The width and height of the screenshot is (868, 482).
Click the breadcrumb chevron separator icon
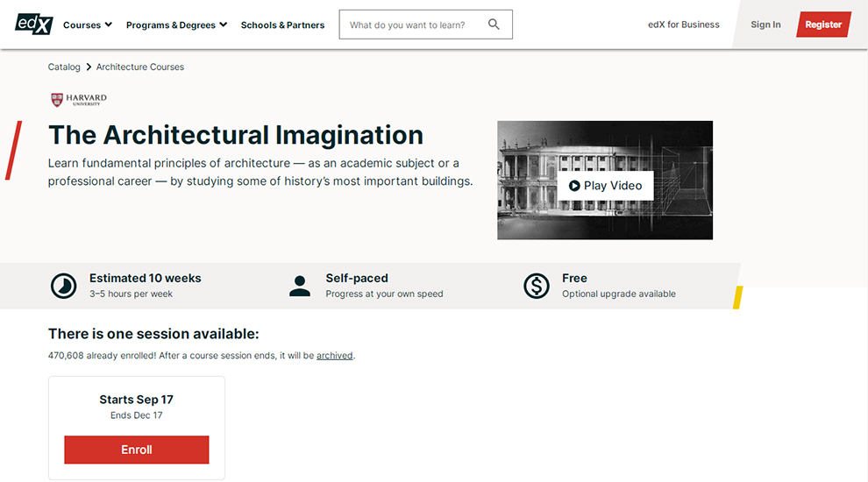point(89,67)
